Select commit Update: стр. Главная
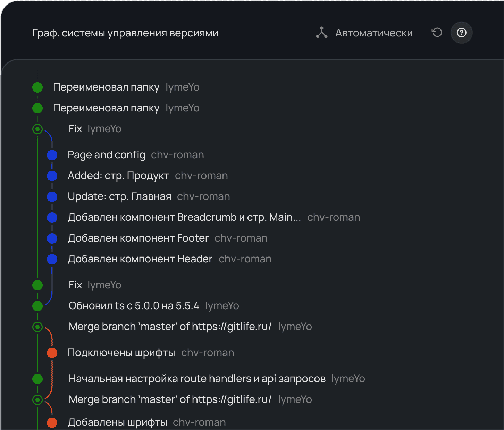The width and height of the screenshot is (504, 430). 119,196
